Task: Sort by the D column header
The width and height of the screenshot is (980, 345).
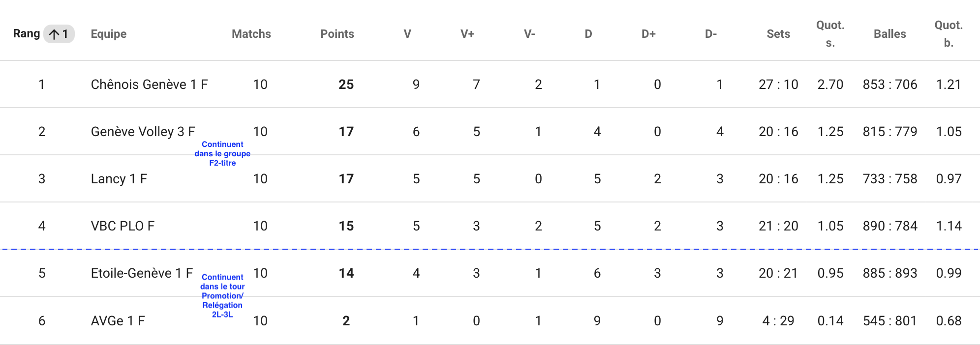Action: 588,34
